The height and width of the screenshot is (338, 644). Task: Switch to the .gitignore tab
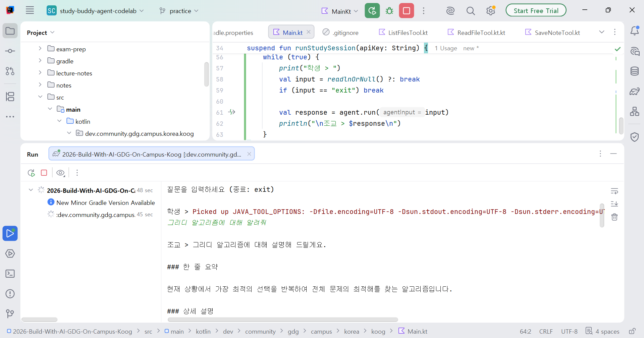click(x=340, y=33)
